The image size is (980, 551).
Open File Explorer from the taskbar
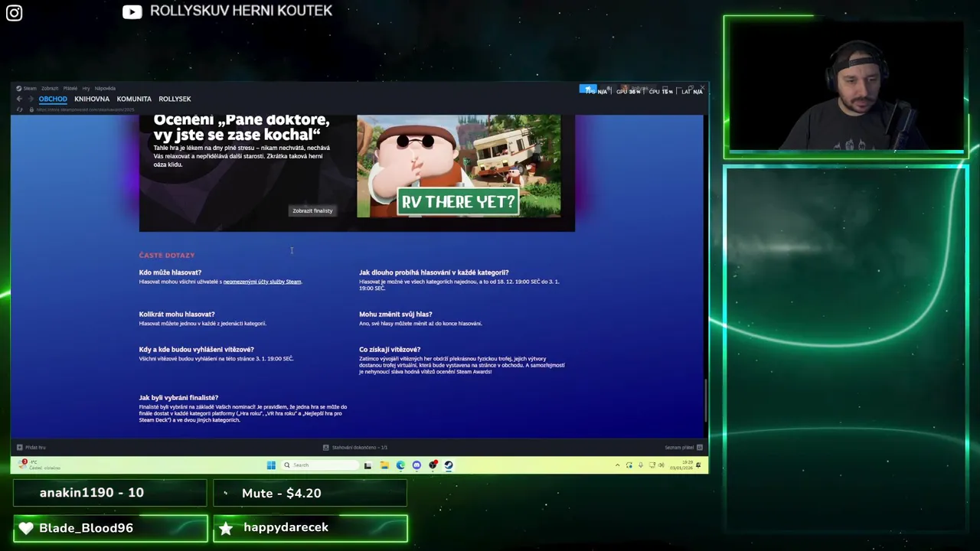(x=384, y=465)
